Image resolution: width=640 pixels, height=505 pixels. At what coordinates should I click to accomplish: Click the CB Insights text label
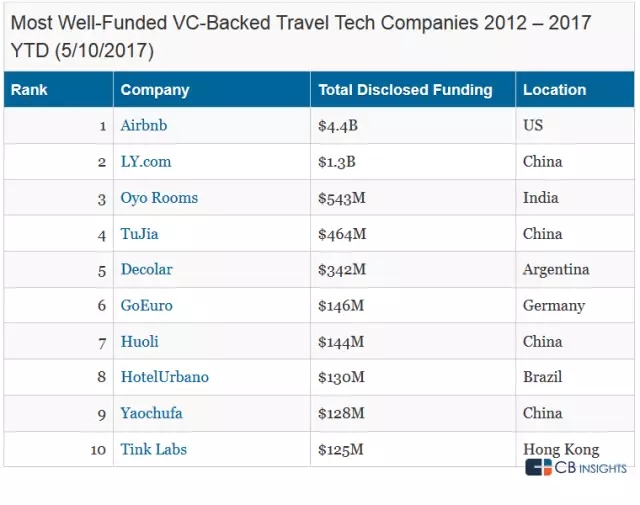590,467
